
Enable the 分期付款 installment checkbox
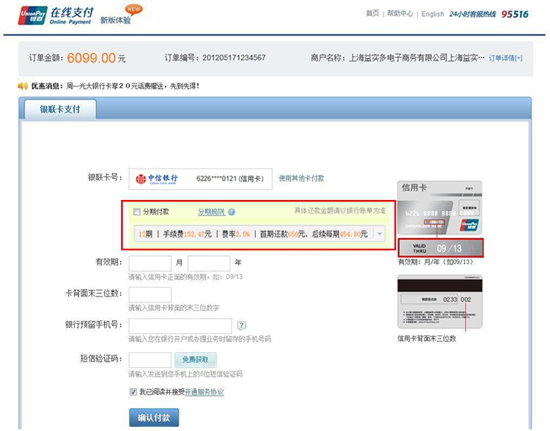pyautogui.click(x=137, y=212)
